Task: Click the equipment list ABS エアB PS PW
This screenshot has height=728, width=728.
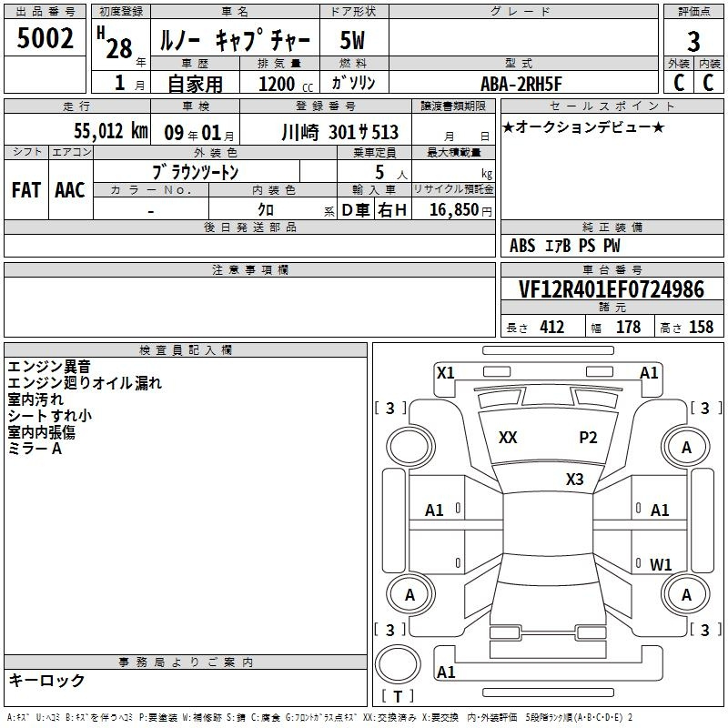Action: pos(564,246)
